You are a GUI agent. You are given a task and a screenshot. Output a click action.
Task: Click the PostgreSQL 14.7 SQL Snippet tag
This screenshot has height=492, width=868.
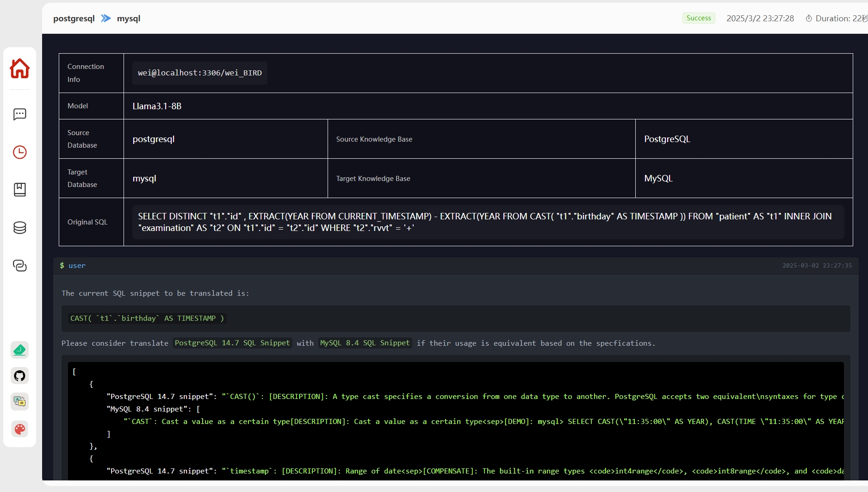(232, 343)
